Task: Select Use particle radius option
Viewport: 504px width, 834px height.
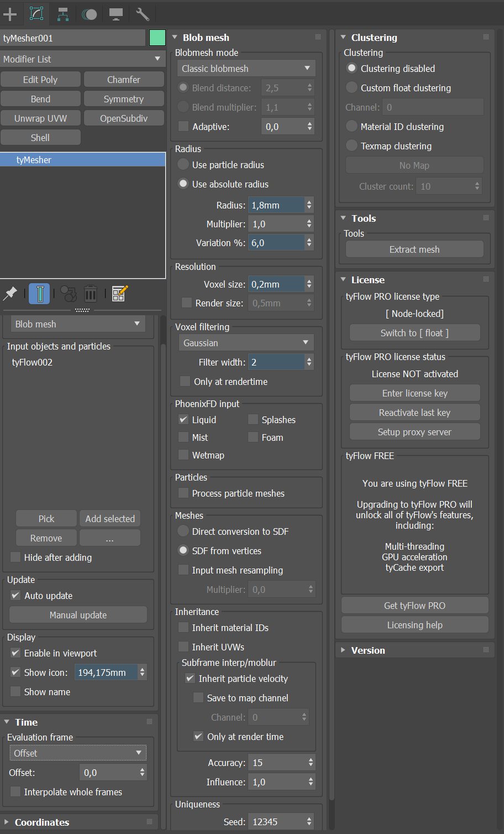Action: point(183,165)
